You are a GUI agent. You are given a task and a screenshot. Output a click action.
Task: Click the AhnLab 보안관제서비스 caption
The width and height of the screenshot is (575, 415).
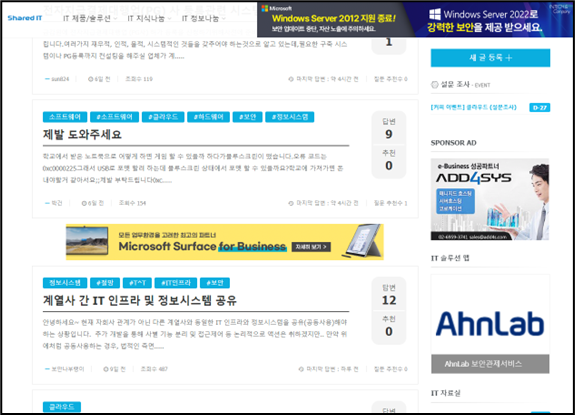490,364
